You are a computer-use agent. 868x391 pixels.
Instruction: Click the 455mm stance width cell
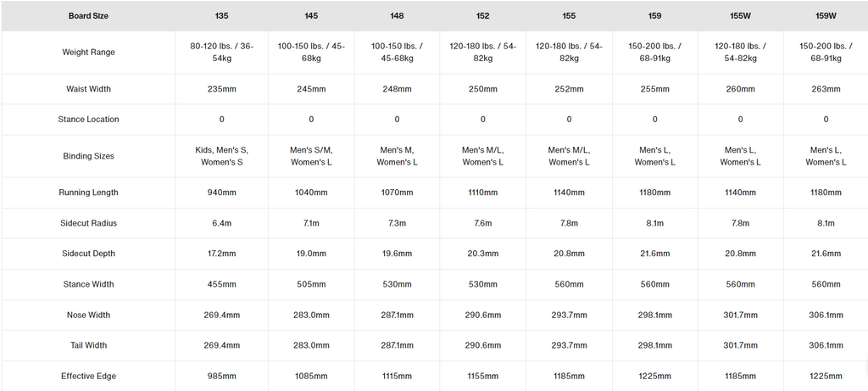pos(221,284)
